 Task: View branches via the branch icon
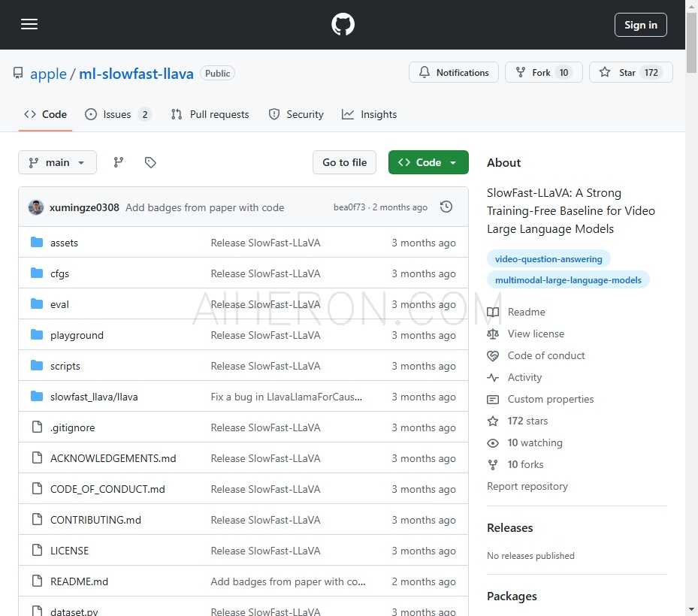pyautogui.click(x=119, y=162)
